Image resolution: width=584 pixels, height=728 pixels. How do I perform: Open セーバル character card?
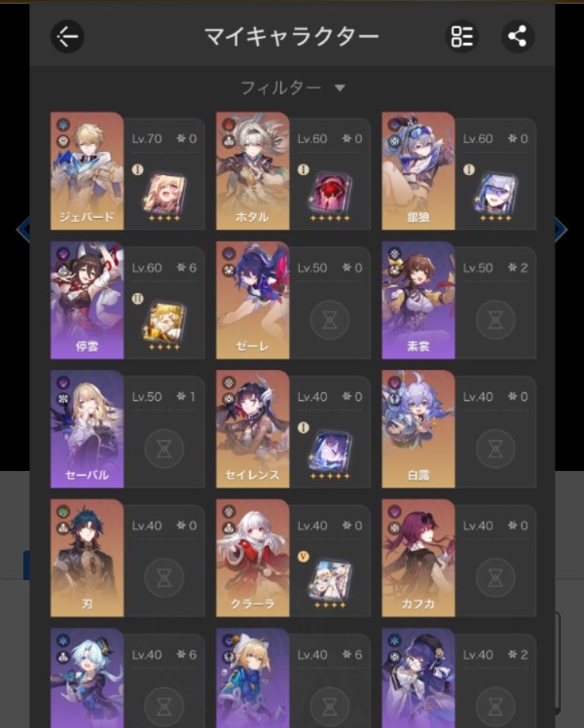128,429
